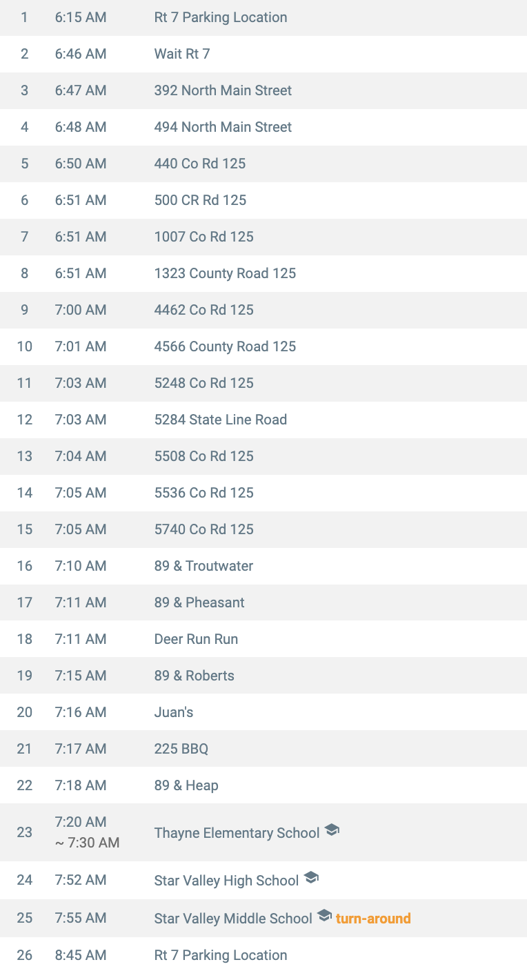Click the school icon beside Star Valley Middle School
Screen dimensions: 527x980
(324, 917)
